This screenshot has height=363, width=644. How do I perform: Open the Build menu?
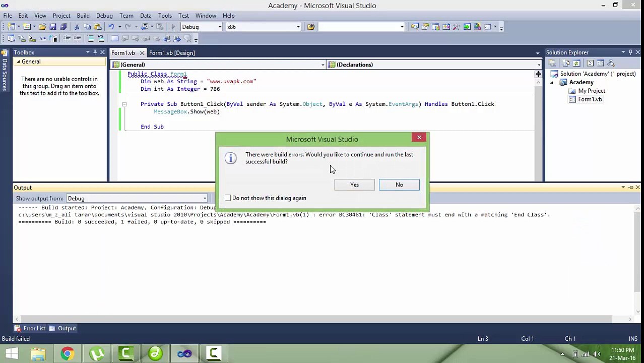click(x=83, y=16)
